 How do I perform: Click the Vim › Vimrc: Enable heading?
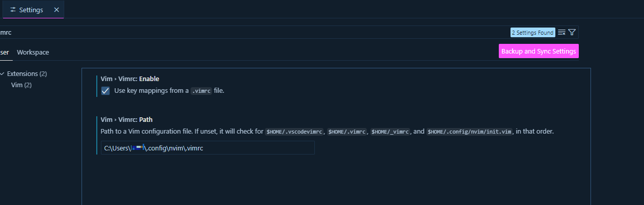click(x=130, y=79)
